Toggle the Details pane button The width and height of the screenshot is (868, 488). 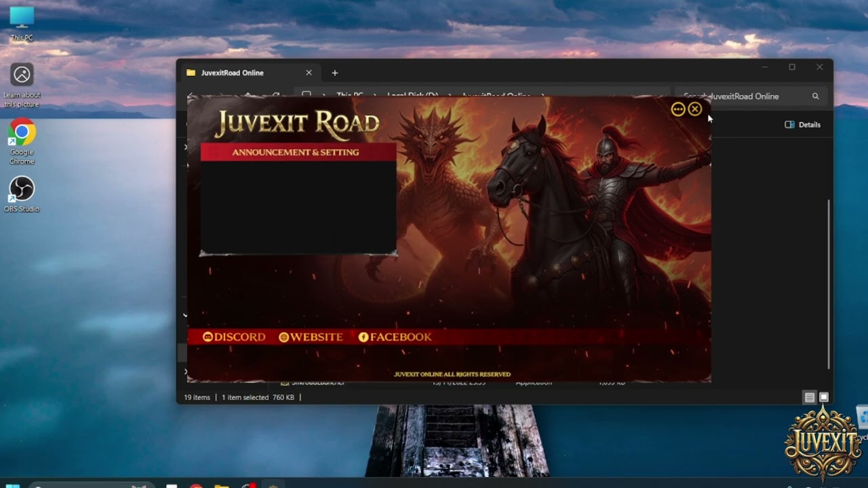point(803,125)
